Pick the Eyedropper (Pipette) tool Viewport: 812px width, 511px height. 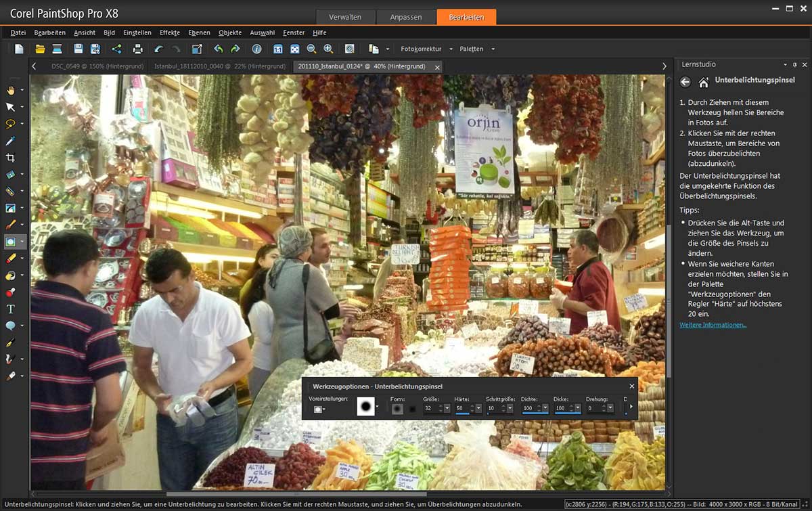pyautogui.click(x=10, y=141)
